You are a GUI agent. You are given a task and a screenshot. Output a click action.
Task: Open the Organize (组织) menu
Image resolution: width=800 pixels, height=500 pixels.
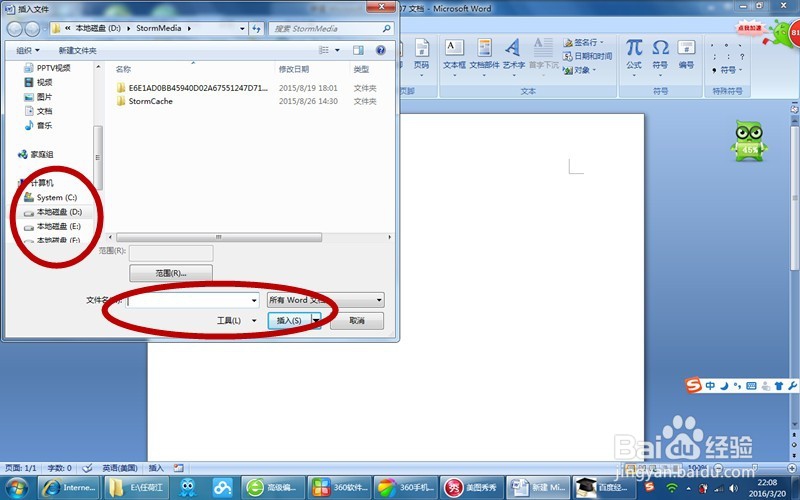[28, 50]
